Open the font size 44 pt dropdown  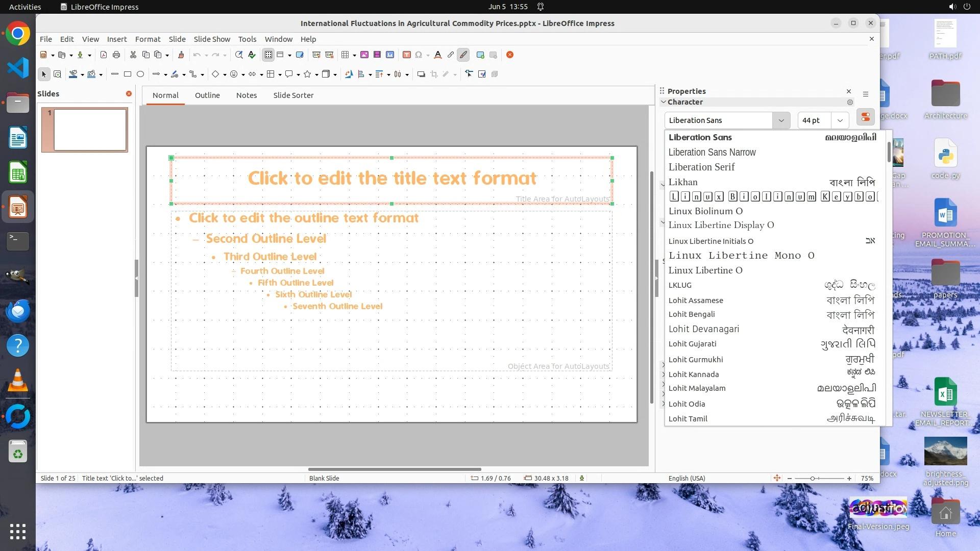click(840, 120)
